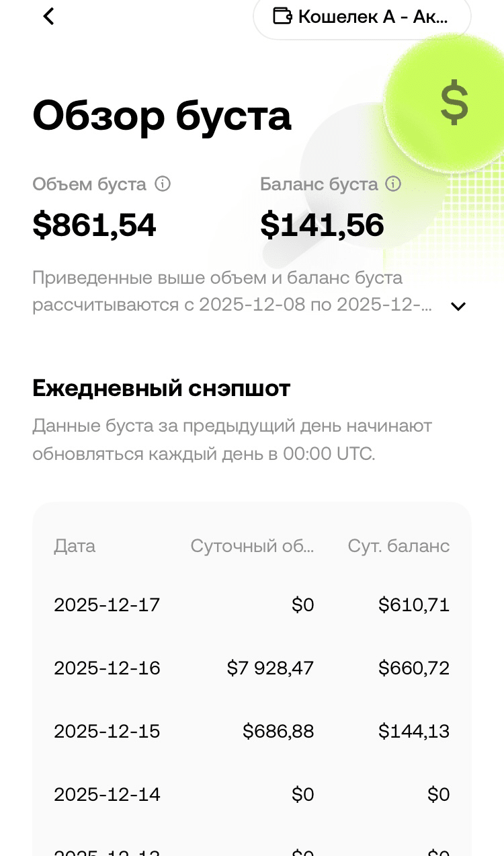
Task: Tap the $610,71 daily balance
Action: (414, 605)
